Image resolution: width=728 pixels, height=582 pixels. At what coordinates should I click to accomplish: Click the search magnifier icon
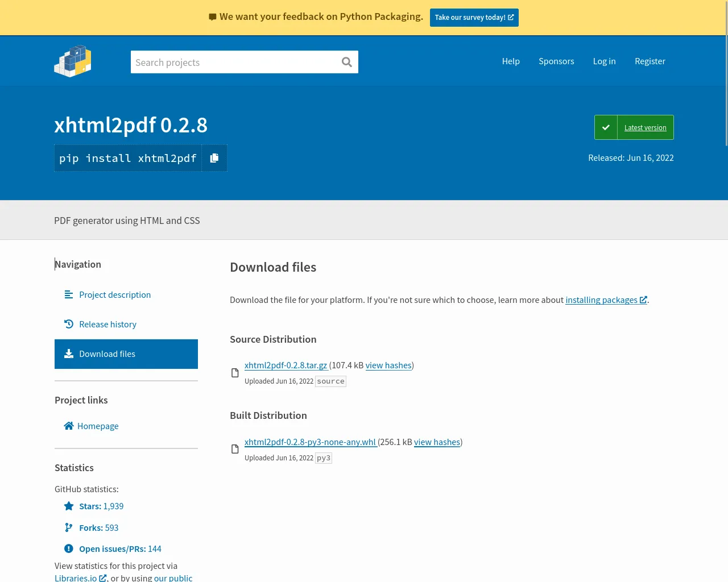tap(346, 62)
